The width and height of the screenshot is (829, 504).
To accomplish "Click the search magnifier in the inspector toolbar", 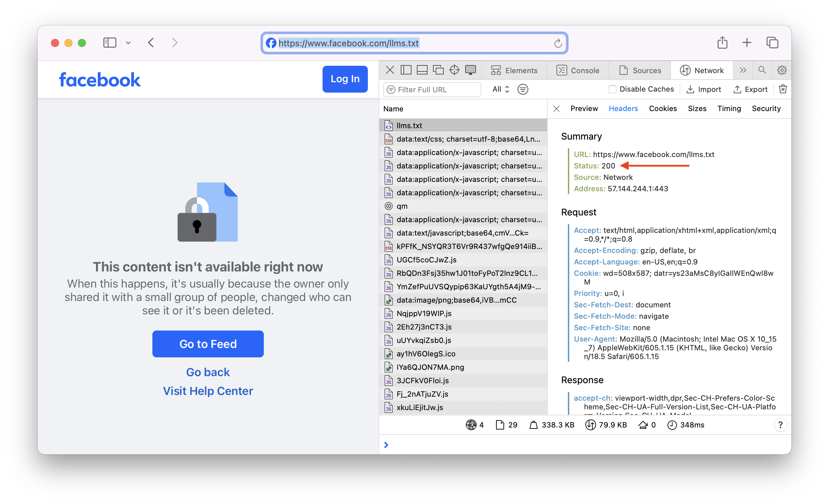I will [762, 70].
